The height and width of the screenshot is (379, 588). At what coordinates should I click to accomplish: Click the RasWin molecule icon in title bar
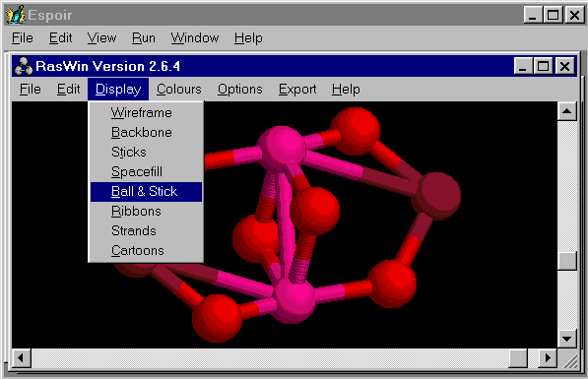pos(24,66)
